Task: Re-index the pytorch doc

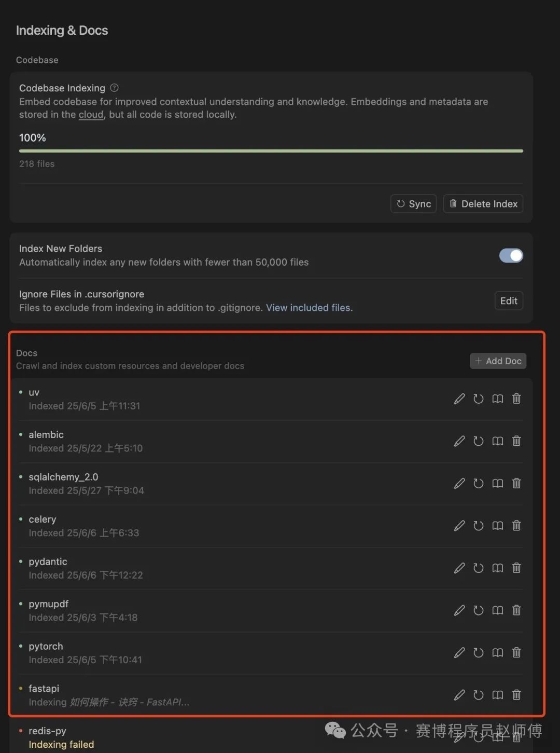Action: [479, 653]
